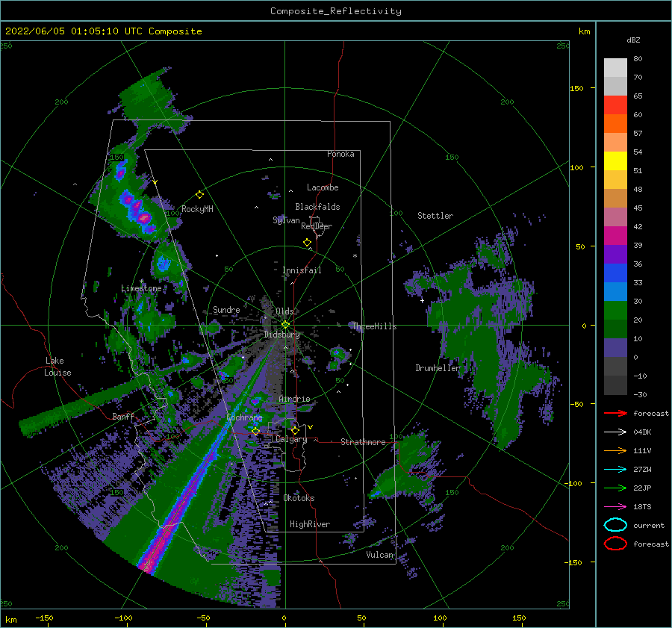Click the 18TS legend label
Viewport: 672px width, 628px height.
pyautogui.click(x=642, y=507)
